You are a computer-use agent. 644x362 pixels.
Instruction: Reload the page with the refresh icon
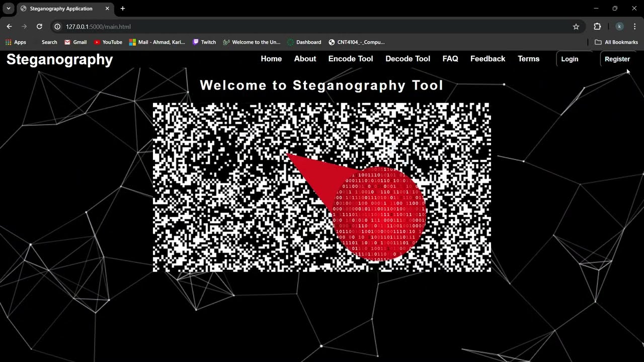[39, 27]
